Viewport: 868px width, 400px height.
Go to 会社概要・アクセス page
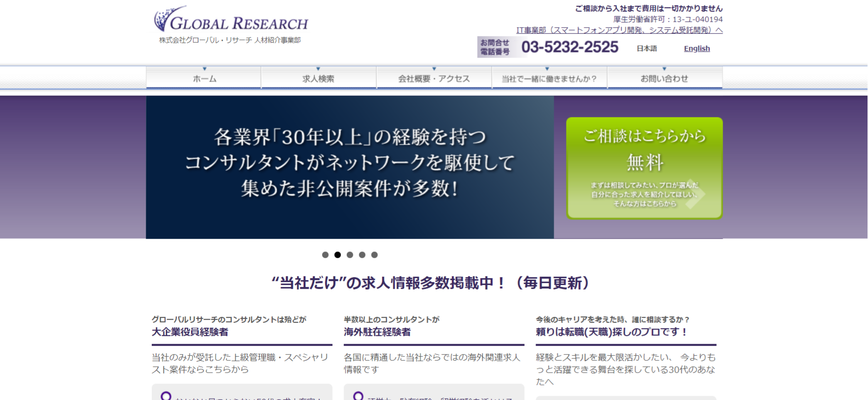pos(434,79)
